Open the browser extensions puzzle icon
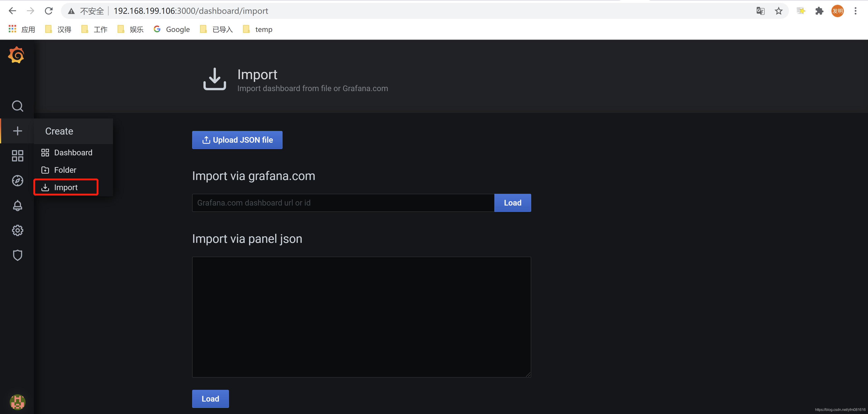868x414 pixels. tap(819, 11)
